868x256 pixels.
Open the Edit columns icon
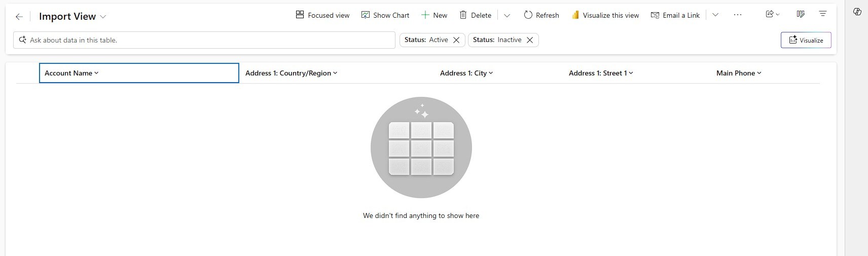pyautogui.click(x=801, y=14)
